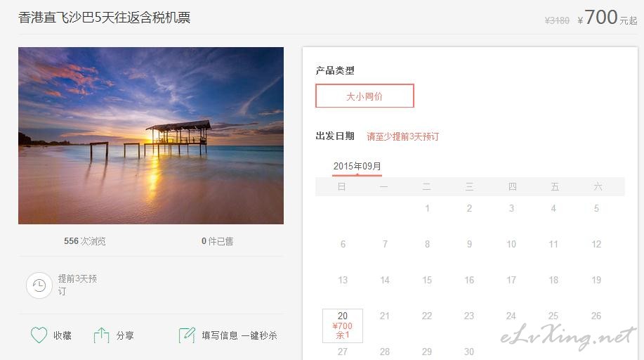Click the heart favorite icon
644x360 pixels.
tap(39, 335)
